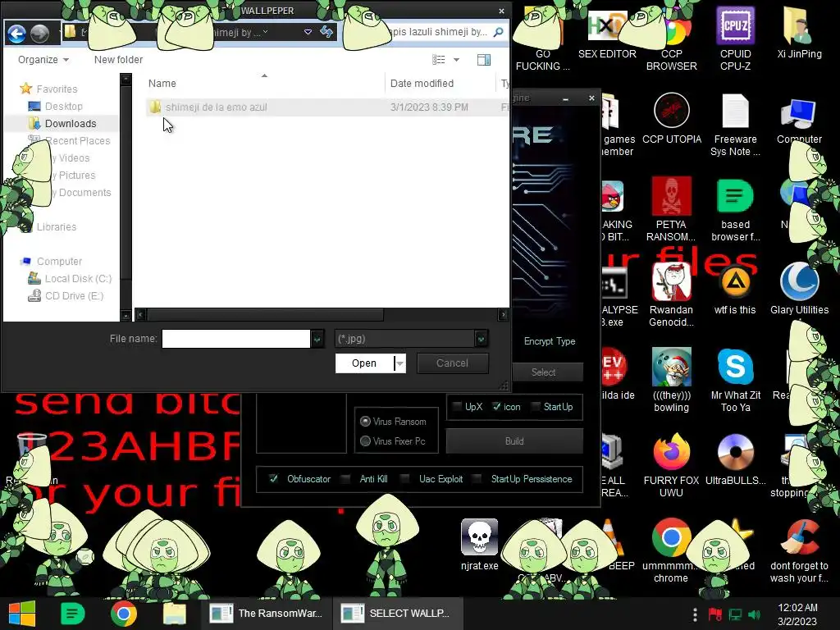The width and height of the screenshot is (840, 630).
Task: Toggle the preview pane icon
Action: pyautogui.click(x=484, y=59)
